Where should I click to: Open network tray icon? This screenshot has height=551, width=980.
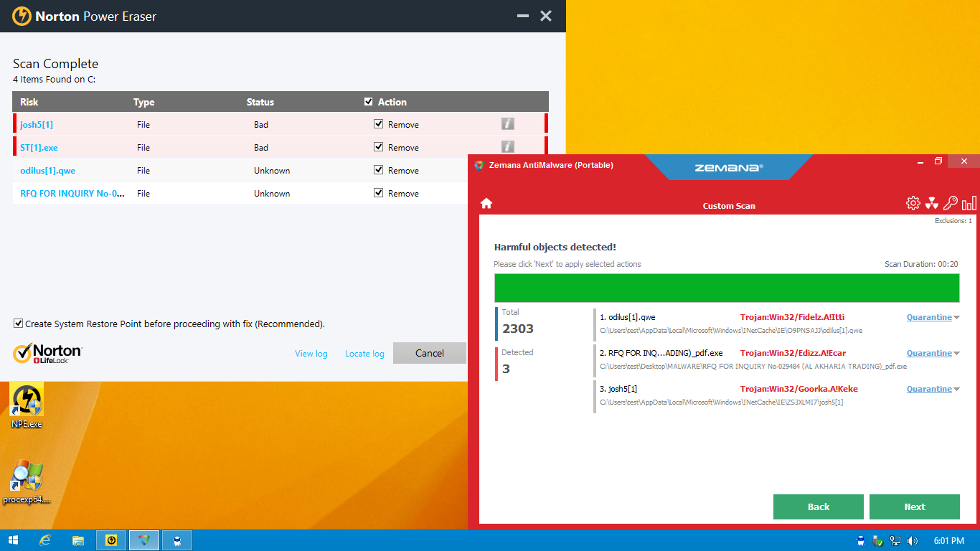[x=895, y=541]
